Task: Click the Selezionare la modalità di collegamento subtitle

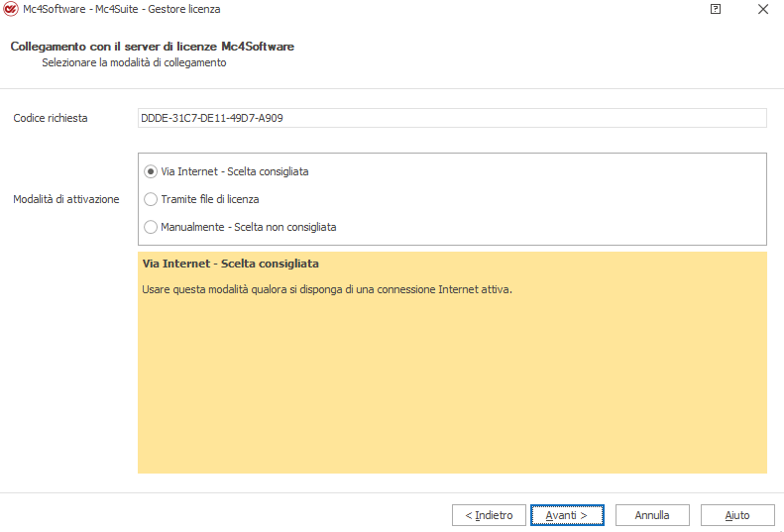Action: [x=134, y=62]
